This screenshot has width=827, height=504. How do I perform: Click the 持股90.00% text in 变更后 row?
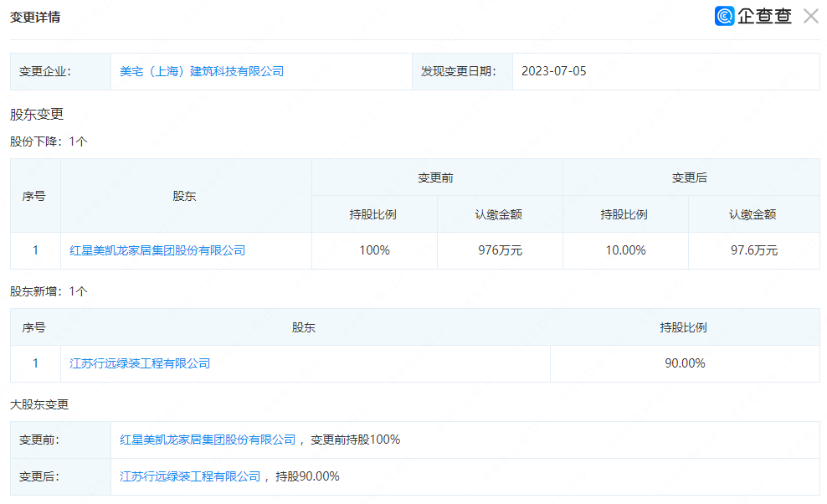point(307,476)
